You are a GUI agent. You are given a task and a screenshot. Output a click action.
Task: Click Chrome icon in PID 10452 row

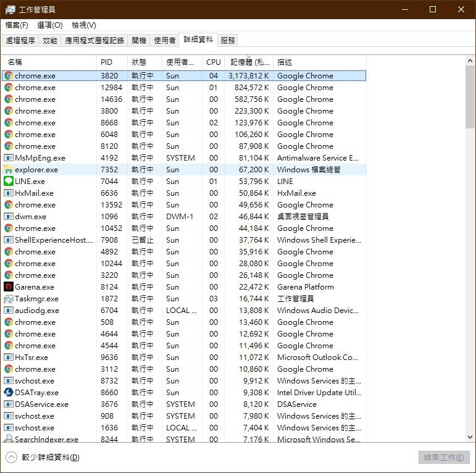click(x=9, y=228)
